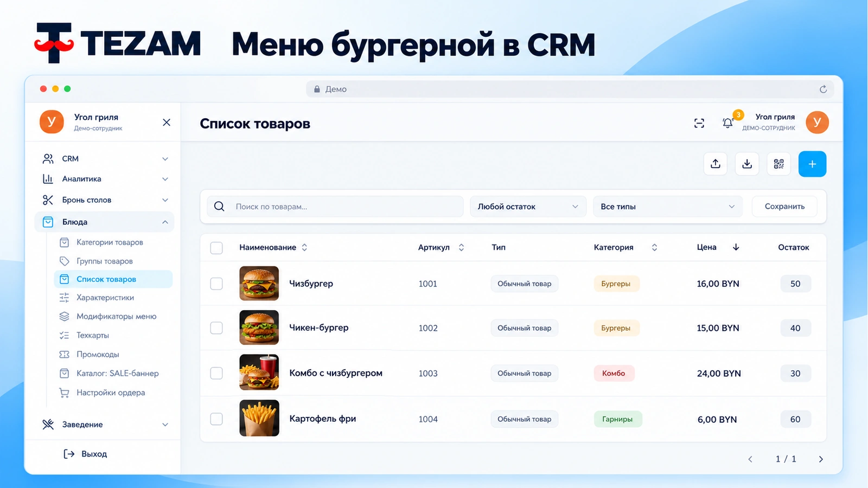Collapse the Блюда sidebar section
This screenshot has height=488, width=868.
pyautogui.click(x=104, y=222)
